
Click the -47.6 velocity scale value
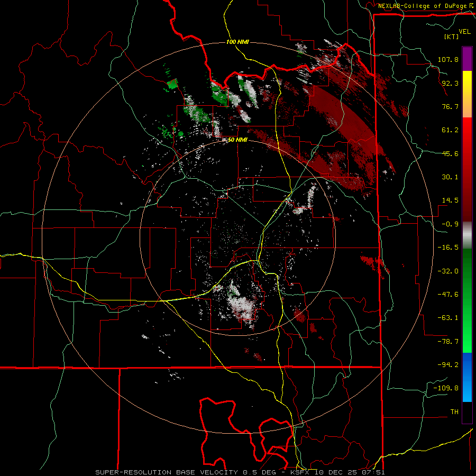[448, 295]
